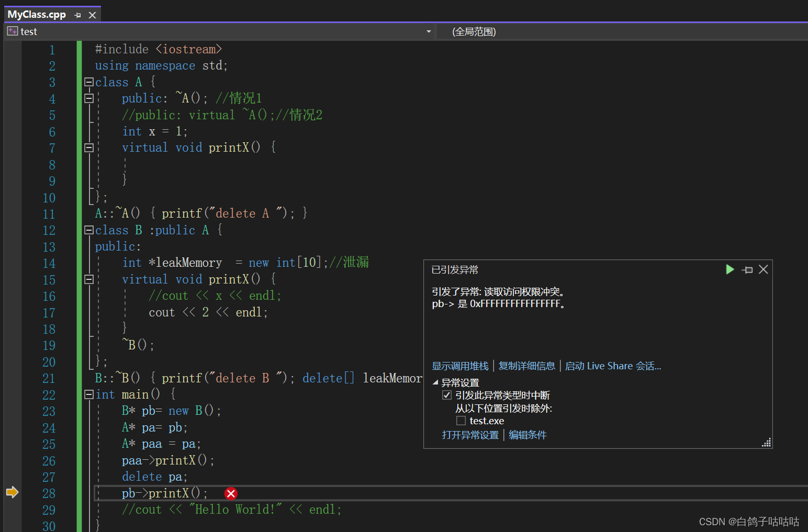Click the '#include <iostream>' line
The width and height of the screenshot is (808, 532).
pos(159,49)
